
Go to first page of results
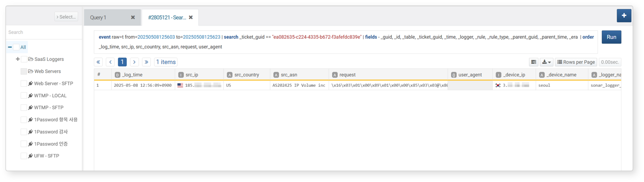click(98, 62)
